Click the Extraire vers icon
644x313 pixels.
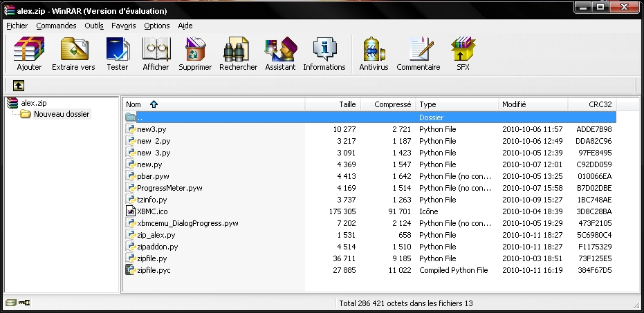73,53
